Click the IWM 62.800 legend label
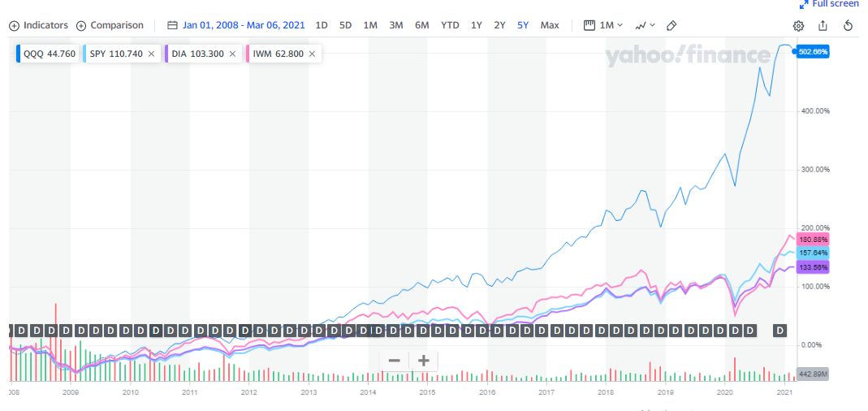Viewport: 868px width, 411px height. [x=278, y=54]
